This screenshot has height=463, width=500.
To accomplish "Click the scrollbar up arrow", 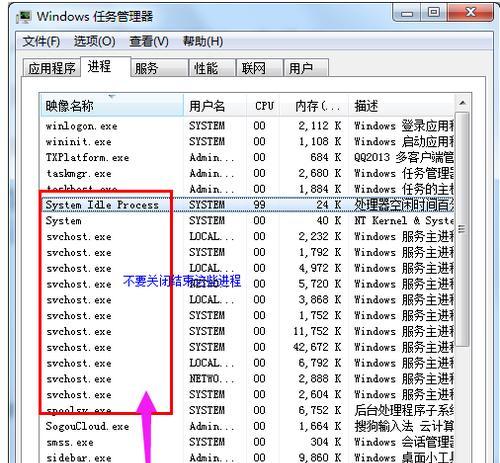I will [x=462, y=103].
